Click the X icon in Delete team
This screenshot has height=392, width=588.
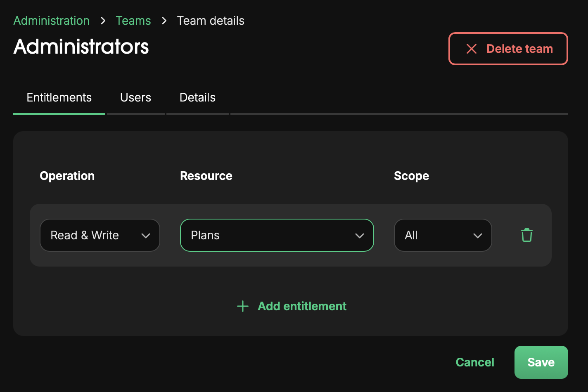pos(471,49)
